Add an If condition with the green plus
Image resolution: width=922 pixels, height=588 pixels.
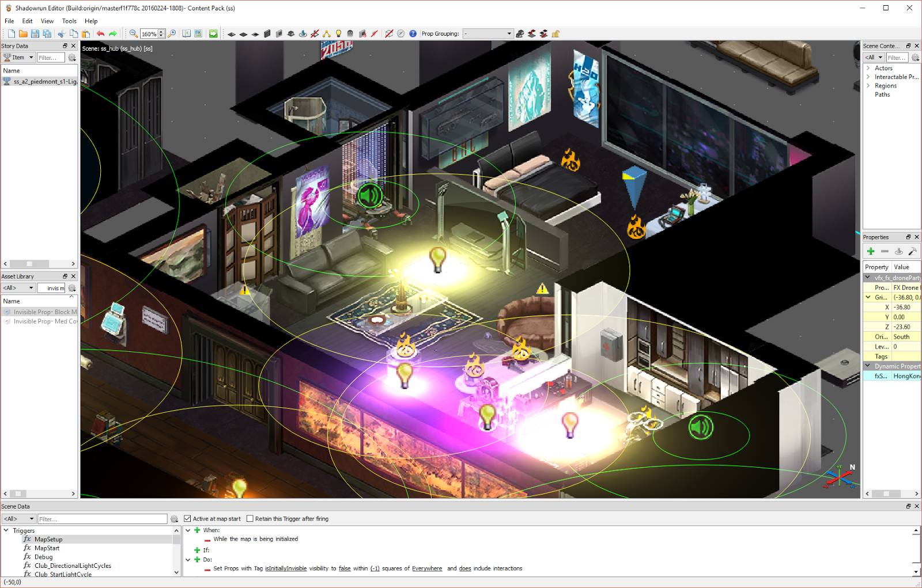(x=197, y=551)
